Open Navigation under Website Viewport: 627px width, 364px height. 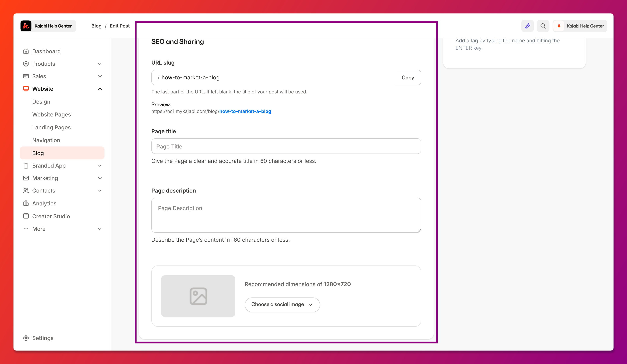46,140
